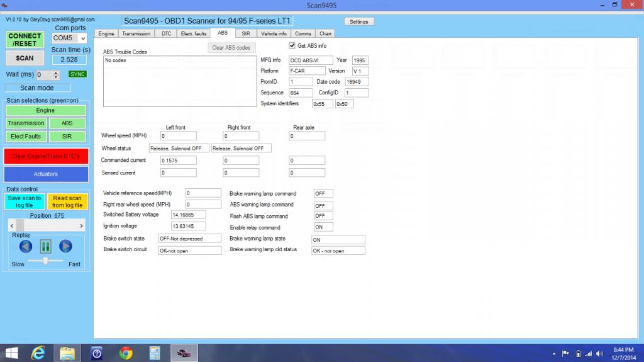Click the ABS Trouble Codes list box

point(180,81)
